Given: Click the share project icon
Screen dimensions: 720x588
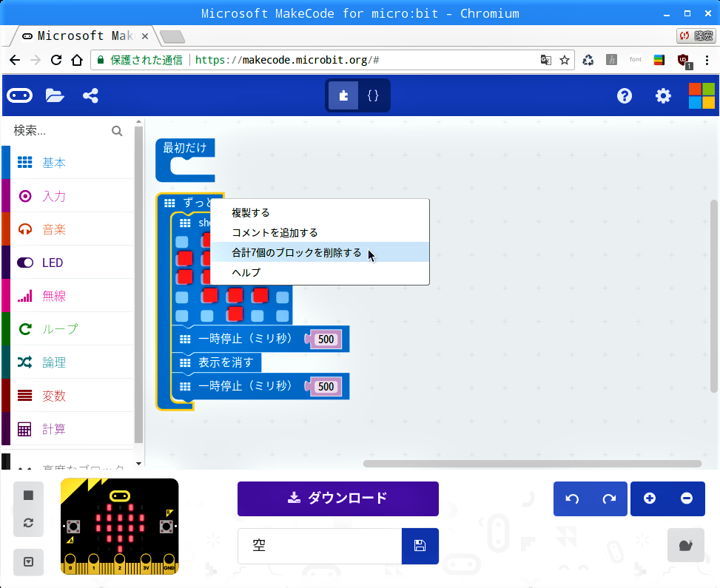Looking at the screenshot, I should point(90,95).
